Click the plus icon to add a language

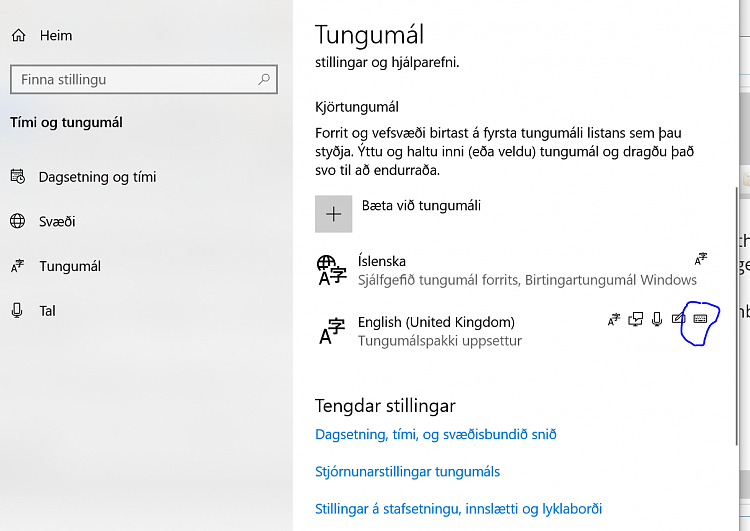coord(333,214)
